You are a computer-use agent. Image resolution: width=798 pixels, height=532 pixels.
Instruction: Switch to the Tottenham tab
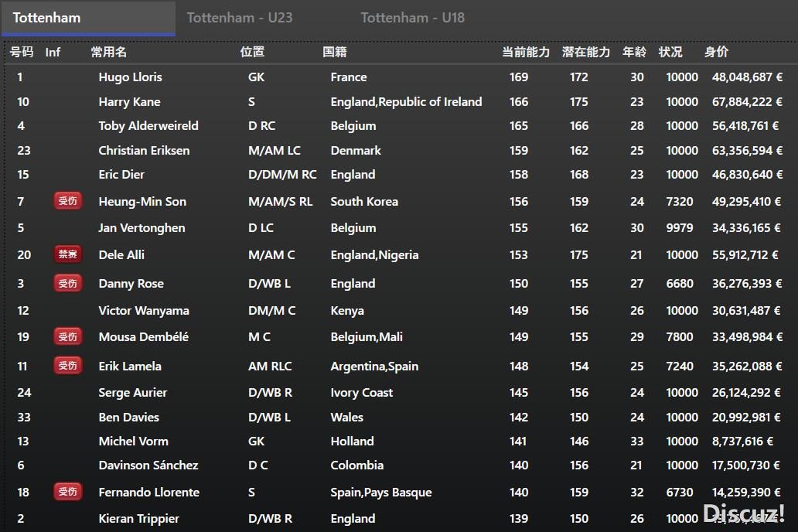tap(89, 18)
